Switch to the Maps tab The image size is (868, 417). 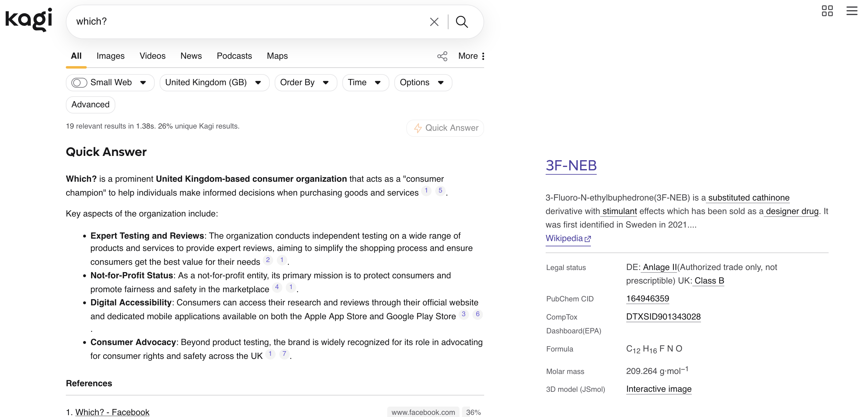[x=277, y=56]
